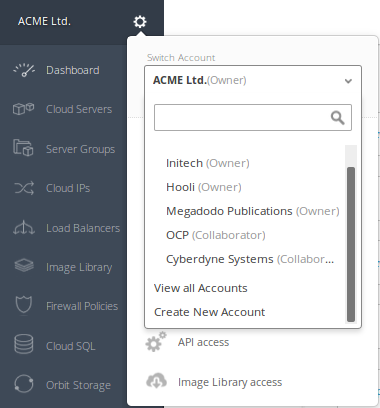Click the account list scrollbar thumb

(x=351, y=244)
